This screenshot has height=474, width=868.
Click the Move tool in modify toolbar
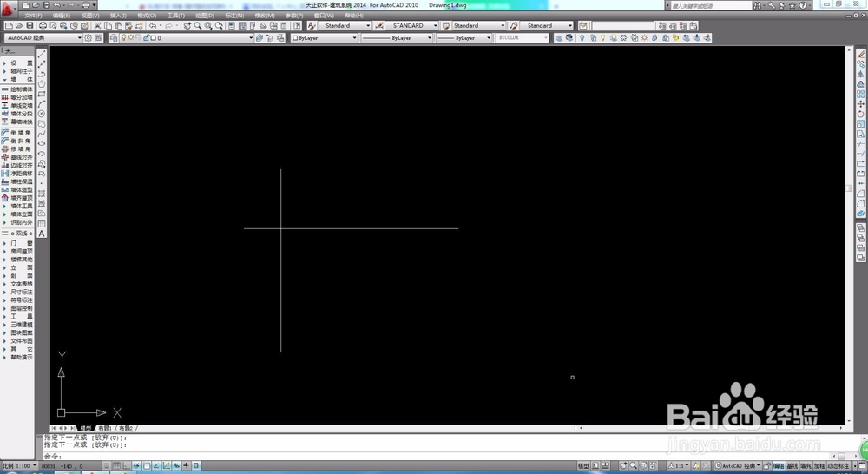pos(861,104)
